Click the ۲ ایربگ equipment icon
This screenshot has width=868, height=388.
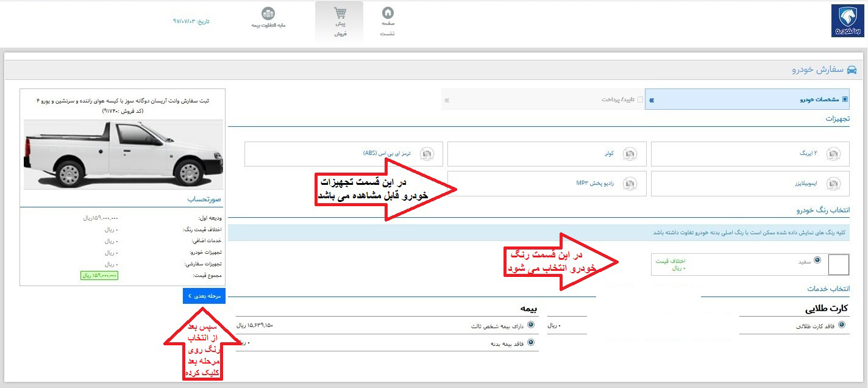coord(833,154)
